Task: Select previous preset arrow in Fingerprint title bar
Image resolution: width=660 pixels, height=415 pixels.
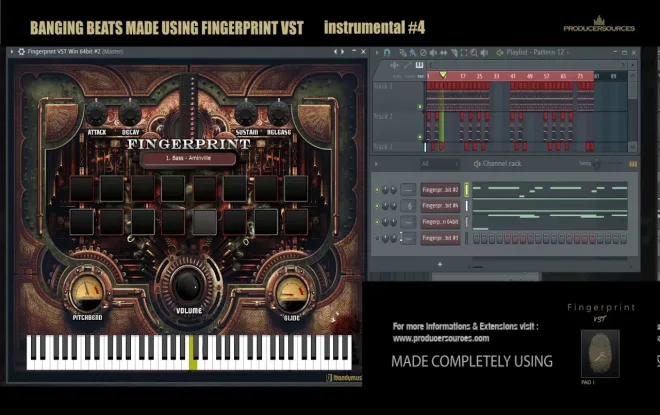Action: point(335,52)
